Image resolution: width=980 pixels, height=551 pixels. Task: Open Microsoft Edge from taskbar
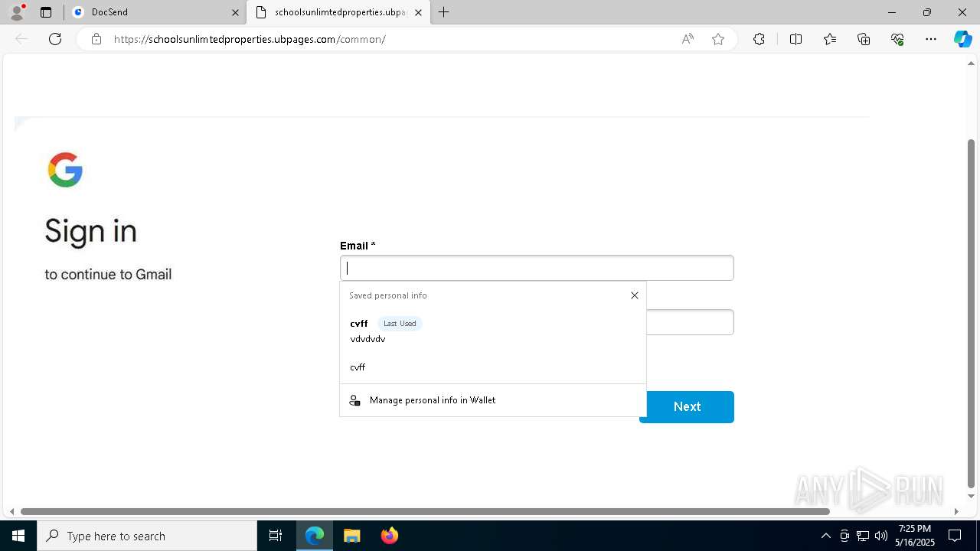(315, 536)
